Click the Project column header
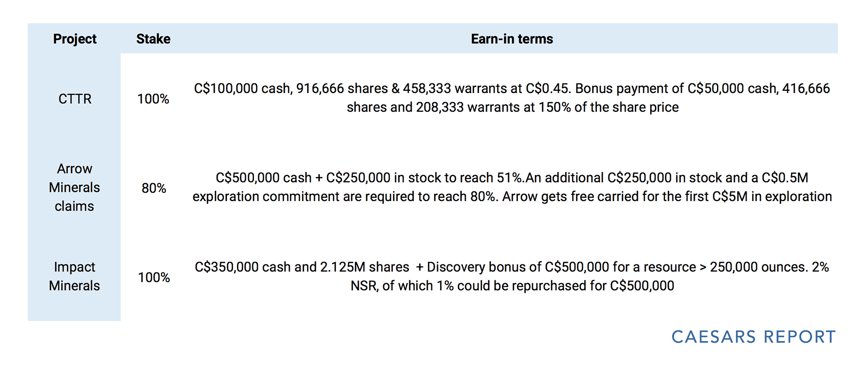 pos(75,39)
